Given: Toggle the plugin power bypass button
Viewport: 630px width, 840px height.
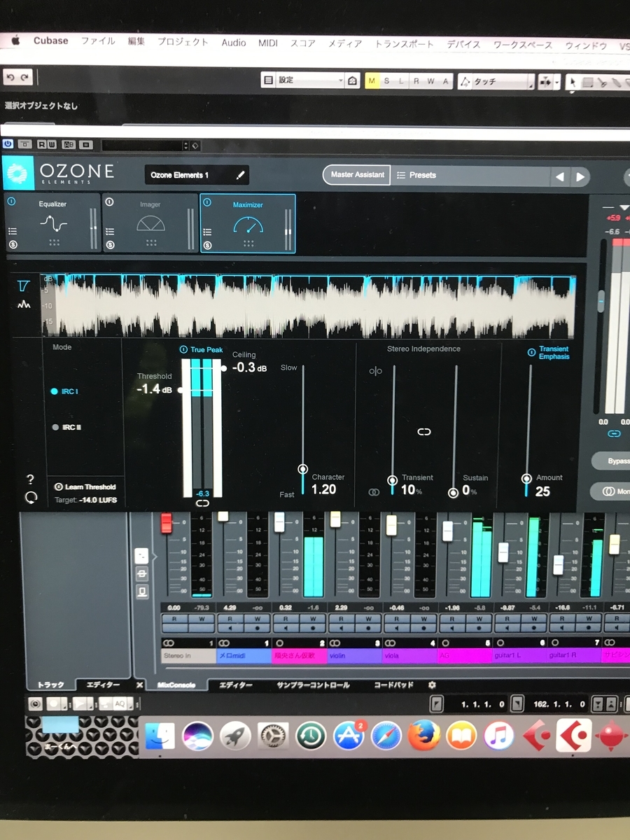Looking at the screenshot, I should tap(8, 144).
